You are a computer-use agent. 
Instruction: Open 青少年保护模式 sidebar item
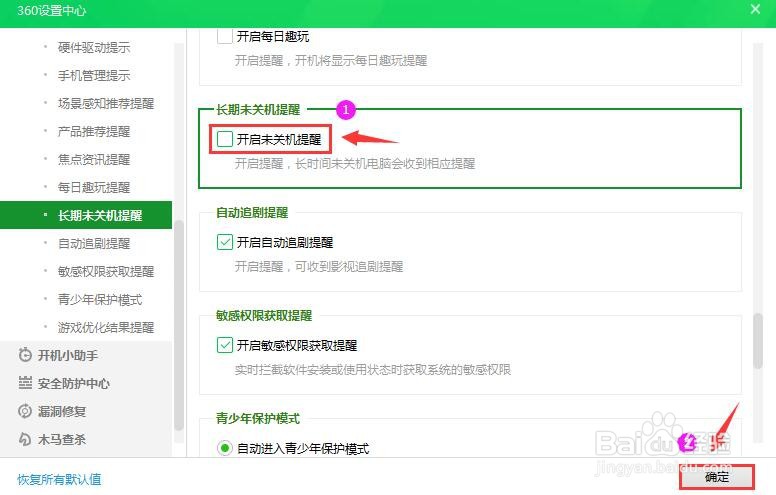[x=100, y=299]
